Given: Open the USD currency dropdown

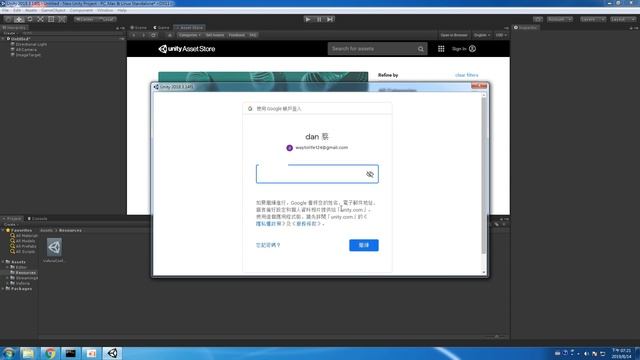Looking at the screenshot, I should [x=501, y=35].
